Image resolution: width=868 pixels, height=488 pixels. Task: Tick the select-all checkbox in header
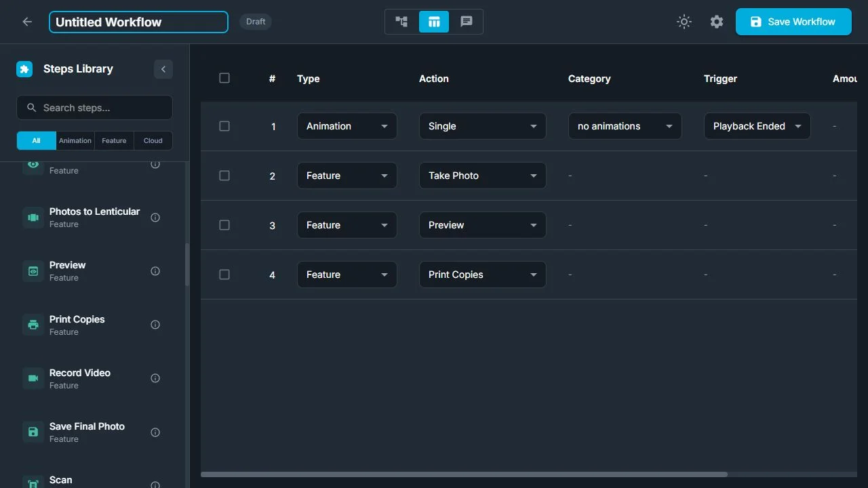click(224, 78)
